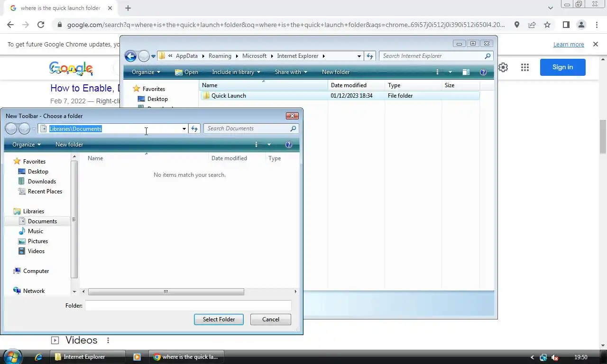
Task: Click the muted volume icon in system tray
Action: 554,357
